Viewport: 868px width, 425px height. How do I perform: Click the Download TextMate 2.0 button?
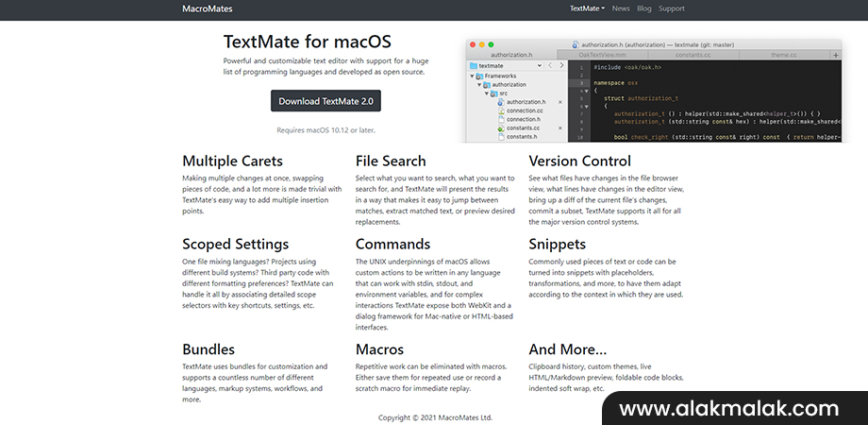pos(325,101)
